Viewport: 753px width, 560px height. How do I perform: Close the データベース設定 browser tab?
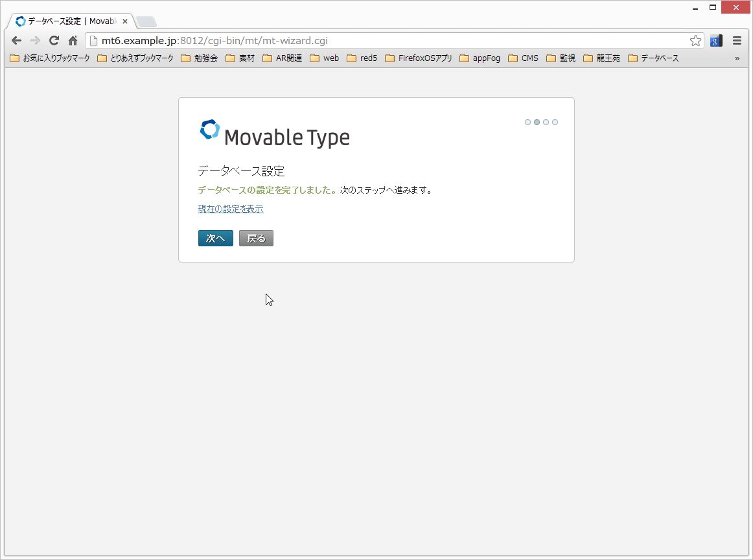click(125, 21)
